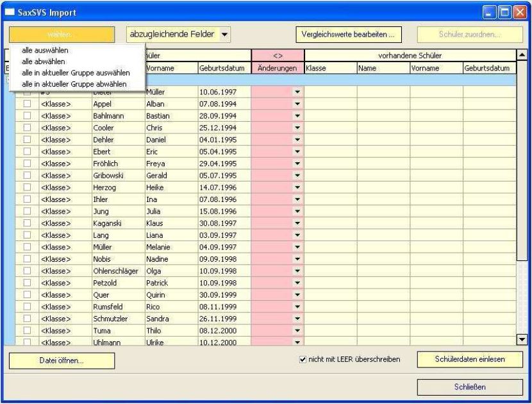Screen dimensions: 532x404
Task: Maximize the SaxSVS Import window
Action: tap(504, 13)
